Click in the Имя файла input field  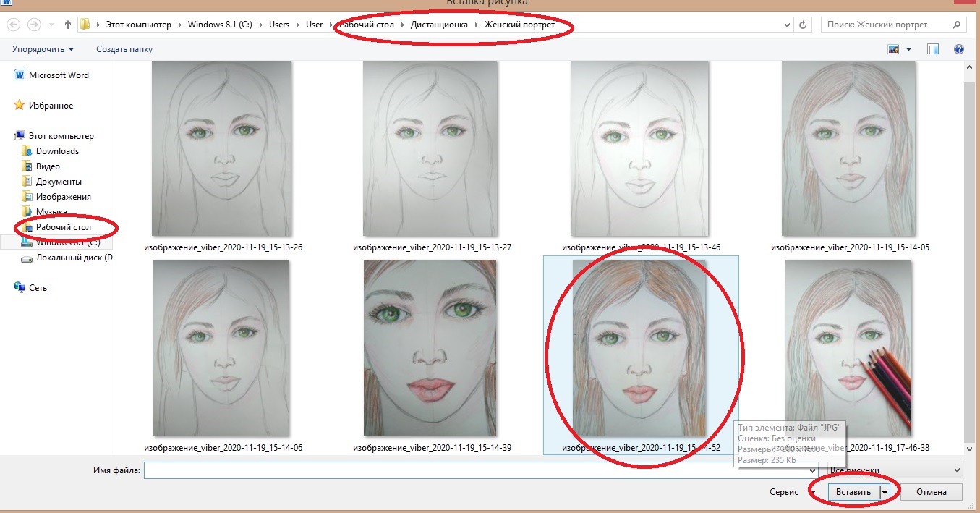481,470
